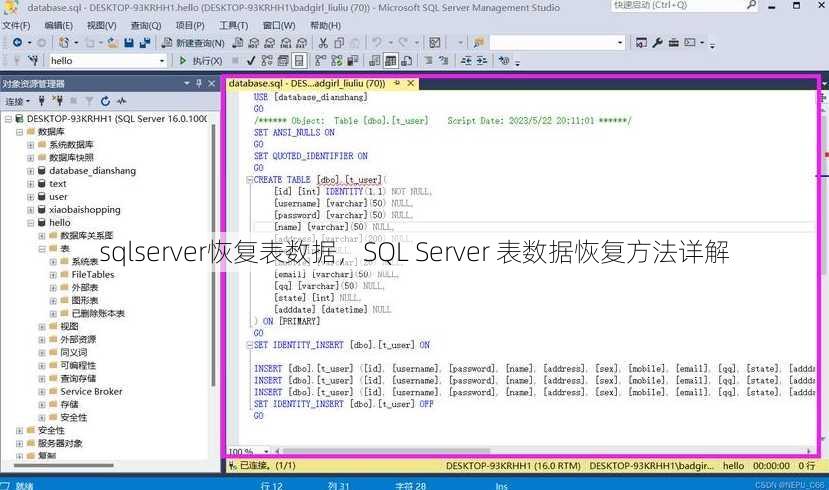This screenshot has height=490, width=829.
Task: Select the FileTables folder in tree
Action: [93, 275]
